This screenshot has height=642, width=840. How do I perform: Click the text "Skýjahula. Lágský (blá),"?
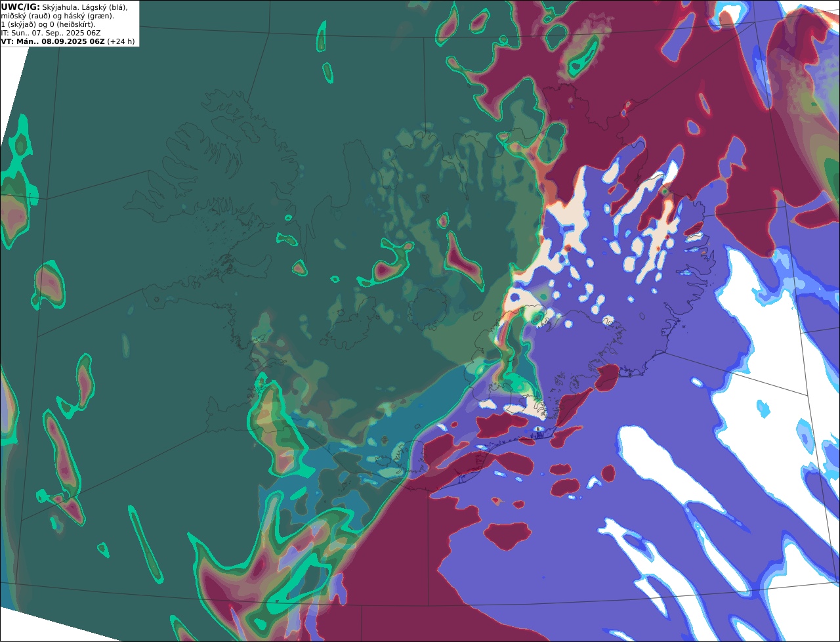(85, 7)
